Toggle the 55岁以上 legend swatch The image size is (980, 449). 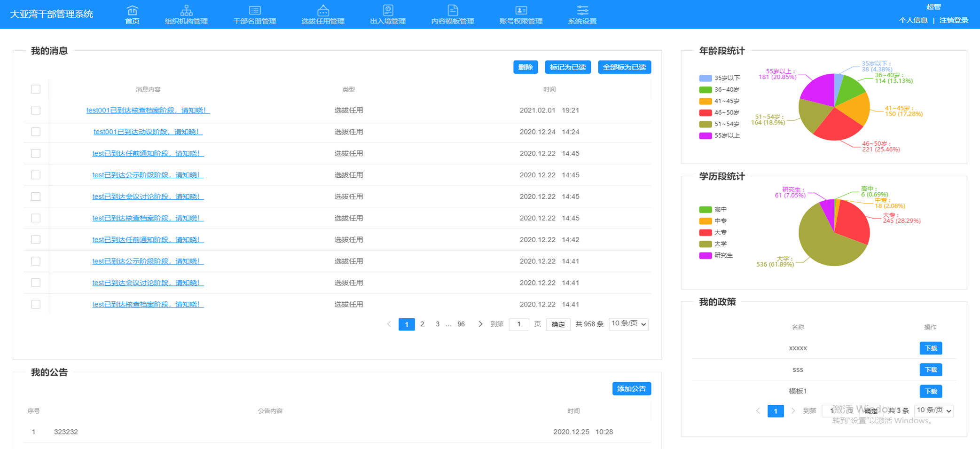705,136
